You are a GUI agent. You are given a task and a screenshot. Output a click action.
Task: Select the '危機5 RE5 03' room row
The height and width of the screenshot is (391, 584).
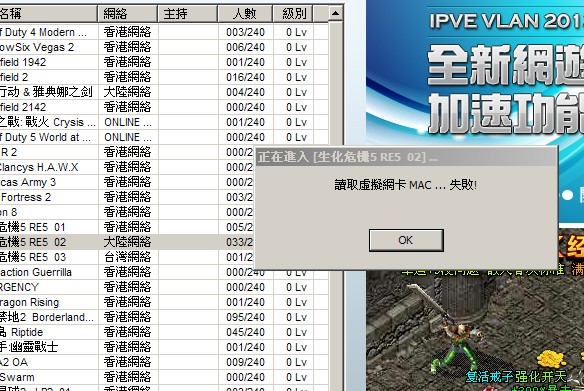click(x=127, y=257)
